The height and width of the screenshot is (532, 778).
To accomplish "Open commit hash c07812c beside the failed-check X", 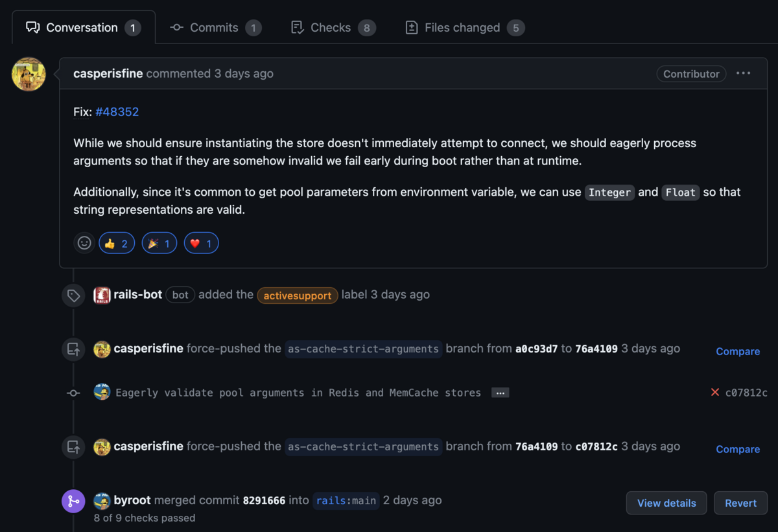I will point(746,393).
